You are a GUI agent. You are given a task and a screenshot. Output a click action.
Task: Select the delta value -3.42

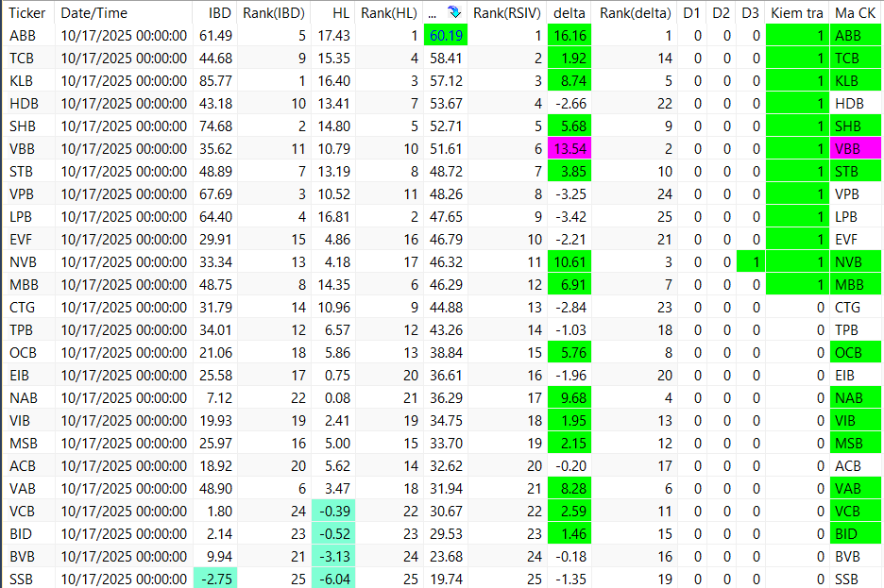(570, 217)
